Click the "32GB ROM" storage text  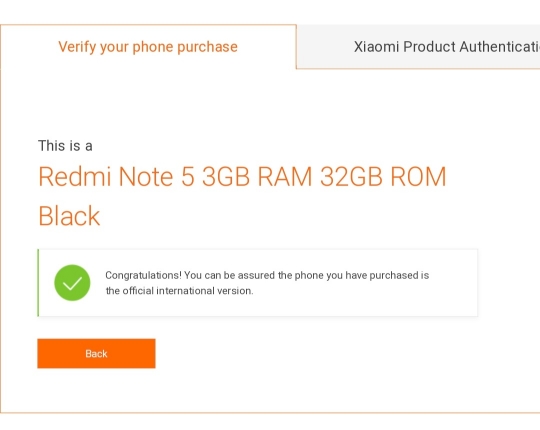(383, 177)
